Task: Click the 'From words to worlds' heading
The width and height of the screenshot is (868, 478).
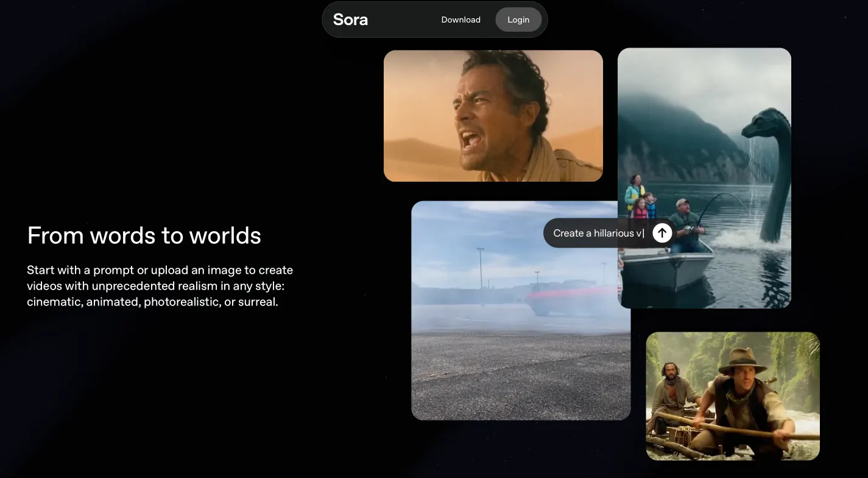Action: 144,235
